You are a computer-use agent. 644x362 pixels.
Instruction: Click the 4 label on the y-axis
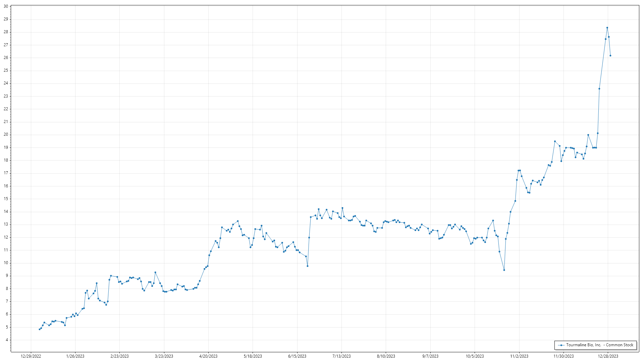pos(7,340)
